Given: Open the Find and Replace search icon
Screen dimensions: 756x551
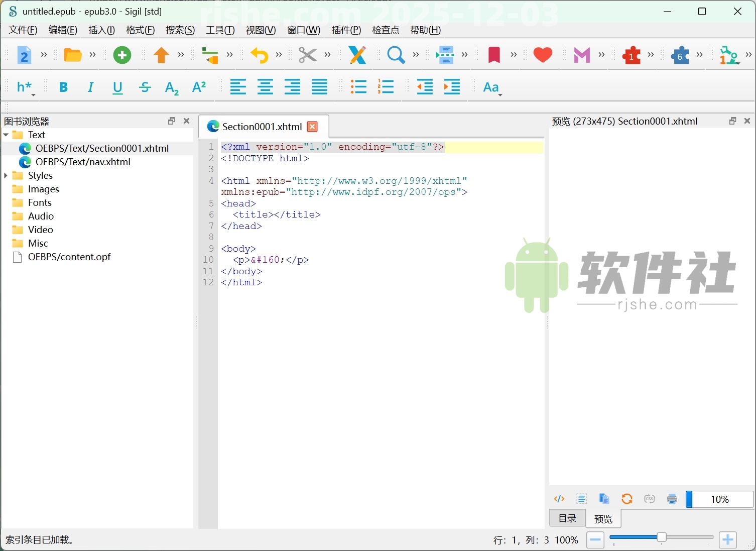Looking at the screenshot, I should pyautogui.click(x=396, y=55).
